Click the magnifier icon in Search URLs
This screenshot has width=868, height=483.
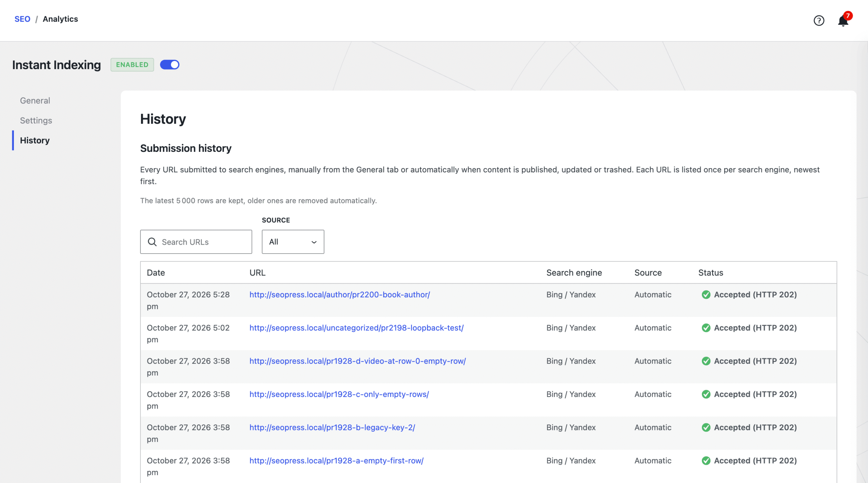pyautogui.click(x=152, y=242)
